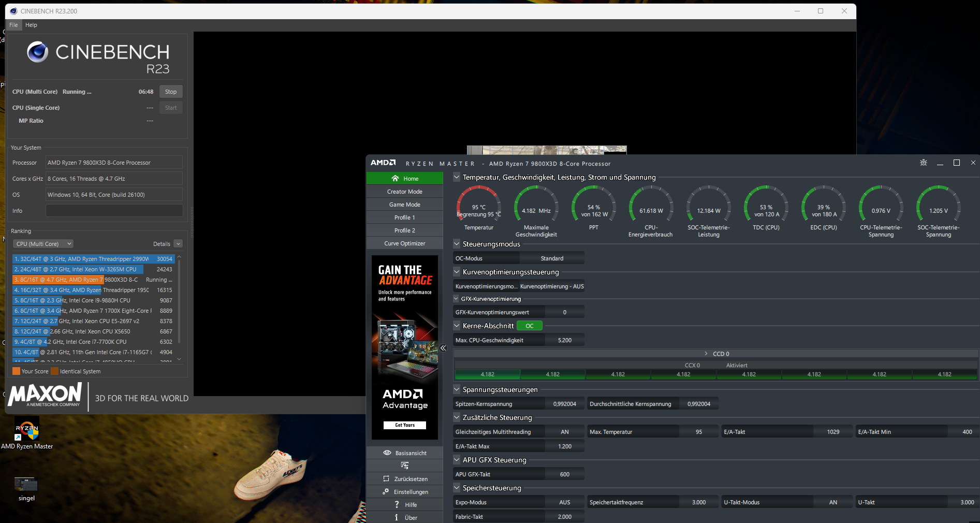Click the Details label in Ranking
Viewport: 980px width, 523px height.
[162, 244]
